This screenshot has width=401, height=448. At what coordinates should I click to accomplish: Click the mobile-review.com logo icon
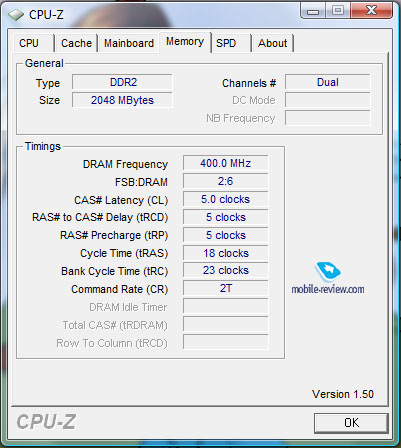pyautogui.click(x=328, y=272)
